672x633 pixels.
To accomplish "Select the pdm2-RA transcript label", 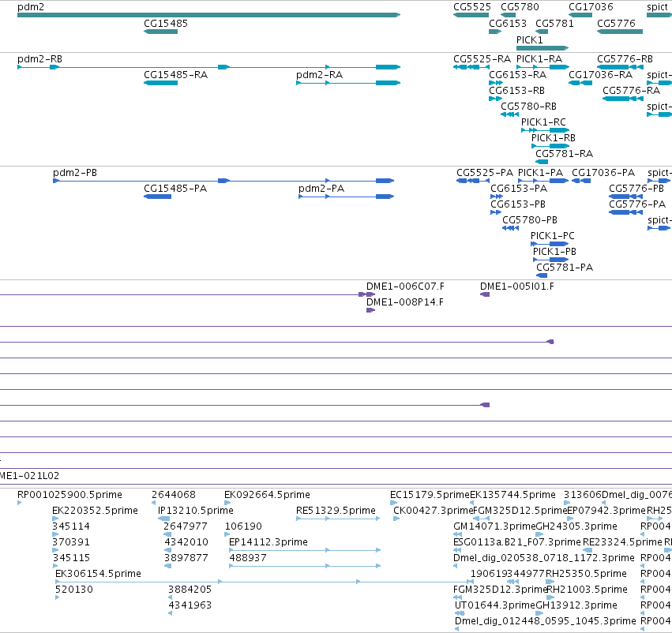I will coord(319,75).
